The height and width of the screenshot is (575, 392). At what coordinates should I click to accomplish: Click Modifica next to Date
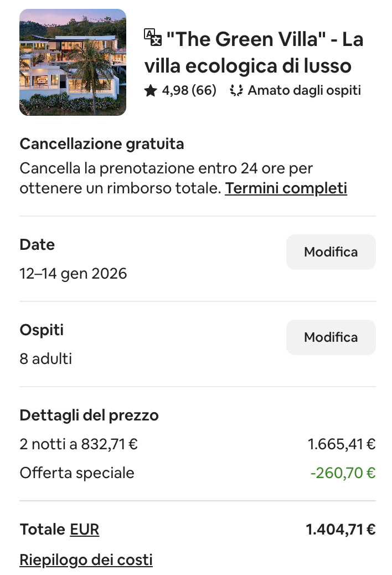click(x=331, y=251)
